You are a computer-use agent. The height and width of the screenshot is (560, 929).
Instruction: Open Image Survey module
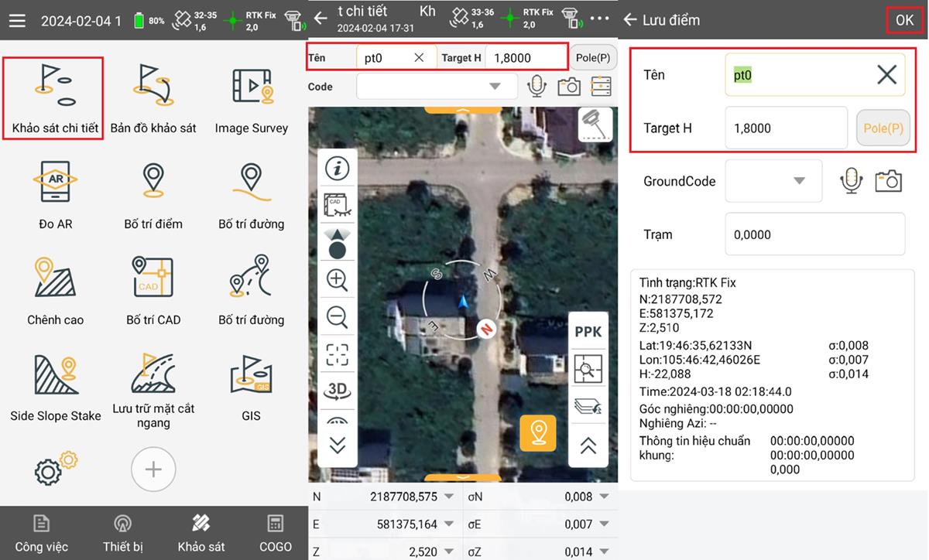pos(251,98)
